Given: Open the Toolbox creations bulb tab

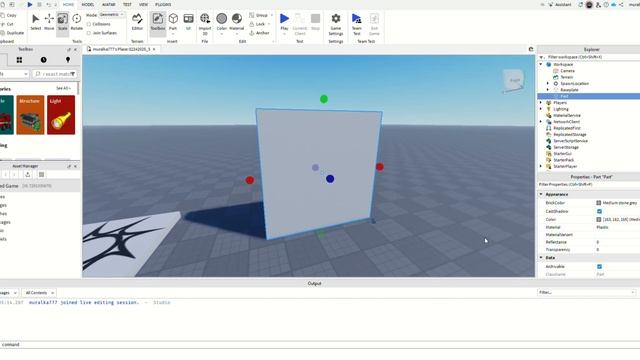Looking at the screenshot, I should 68,60.
